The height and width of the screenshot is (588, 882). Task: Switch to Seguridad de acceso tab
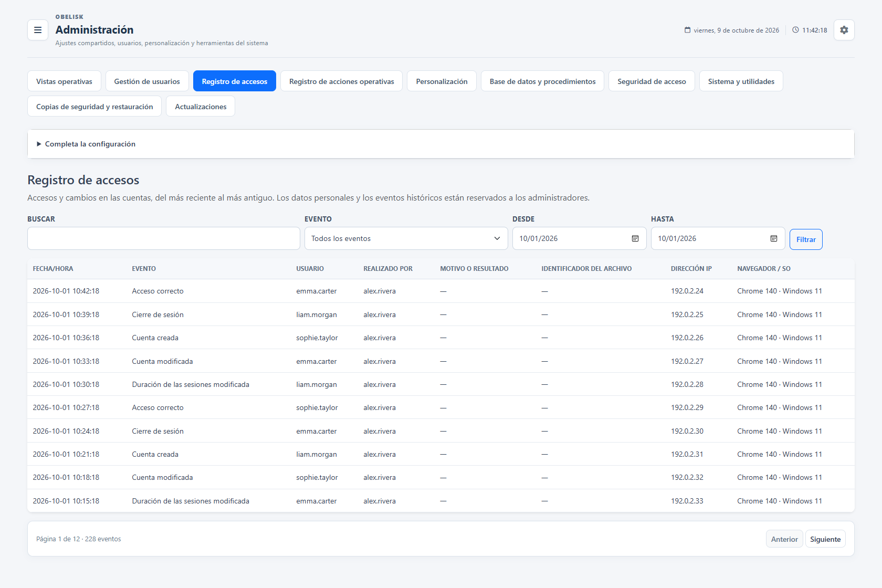coord(652,81)
